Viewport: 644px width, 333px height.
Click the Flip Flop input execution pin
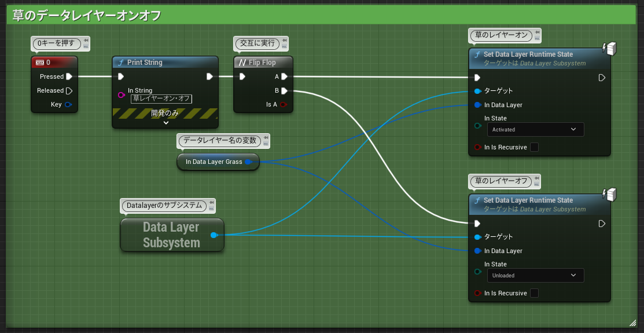click(242, 76)
